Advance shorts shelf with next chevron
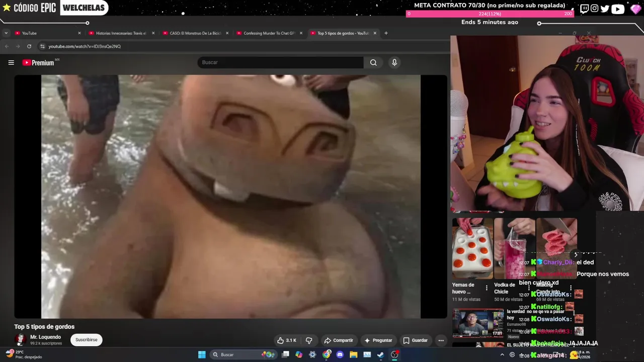This screenshot has width=644, height=362. click(x=576, y=255)
